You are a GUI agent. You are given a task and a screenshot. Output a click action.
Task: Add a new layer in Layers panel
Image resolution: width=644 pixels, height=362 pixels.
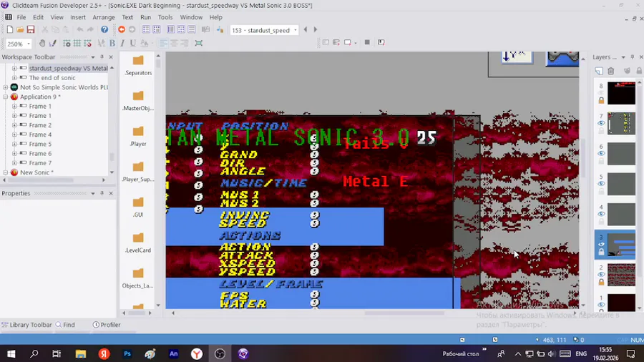[x=599, y=71]
